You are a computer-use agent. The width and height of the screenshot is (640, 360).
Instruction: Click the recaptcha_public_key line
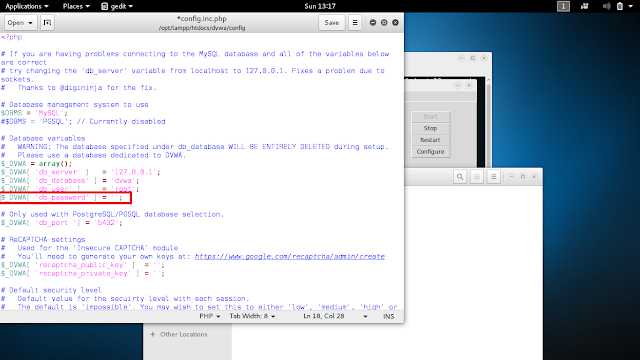click(x=83, y=265)
